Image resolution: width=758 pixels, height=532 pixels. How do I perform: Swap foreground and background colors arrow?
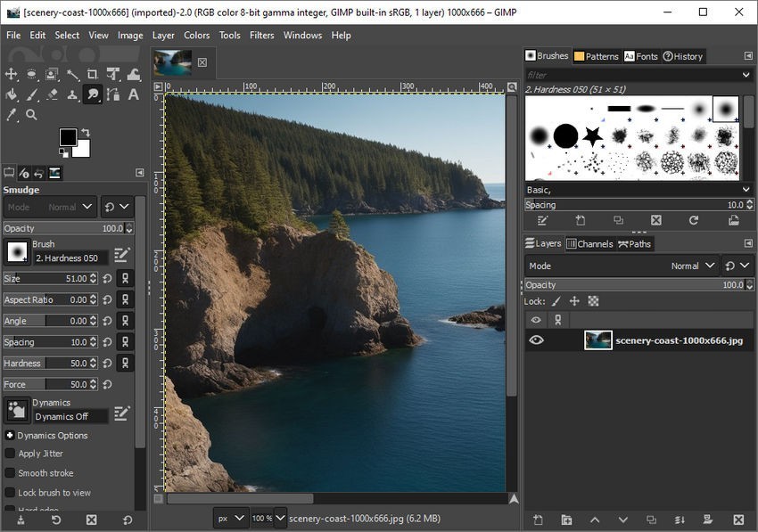86,132
